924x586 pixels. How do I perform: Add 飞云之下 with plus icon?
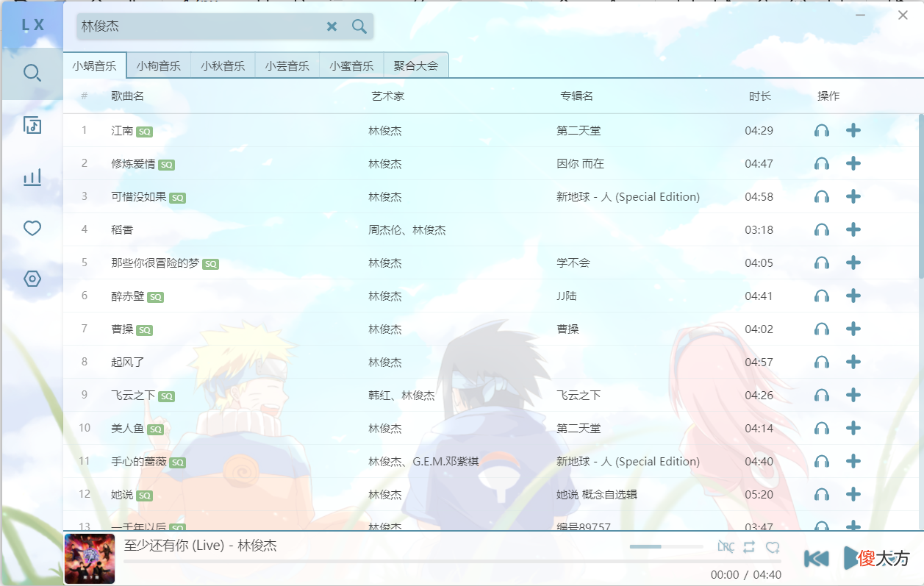(853, 395)
